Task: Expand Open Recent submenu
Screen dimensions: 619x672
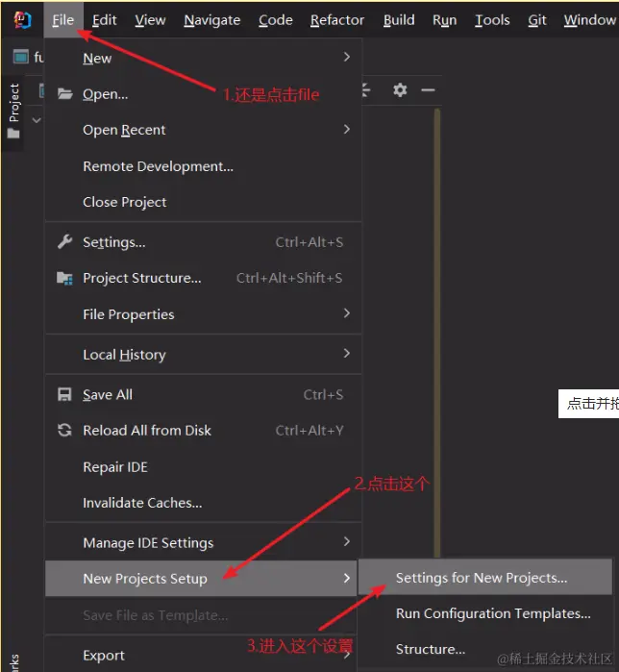Action: (x=204, y=130)
